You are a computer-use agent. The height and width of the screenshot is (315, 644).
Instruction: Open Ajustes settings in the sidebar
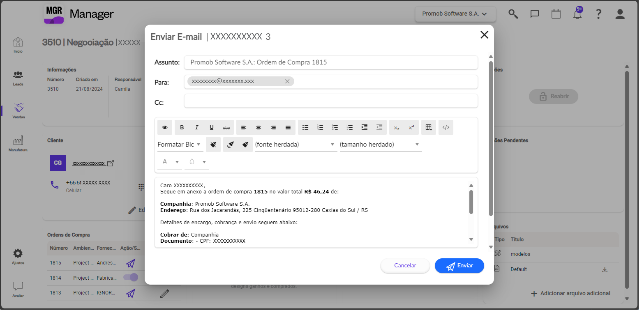click(18, 257)
